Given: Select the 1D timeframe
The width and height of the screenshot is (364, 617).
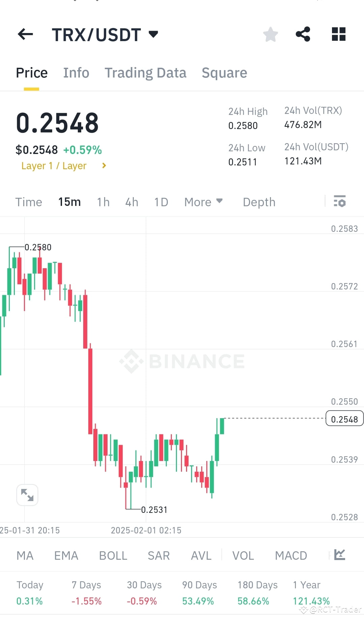Looking at the screenshot, I should point(161,202).
